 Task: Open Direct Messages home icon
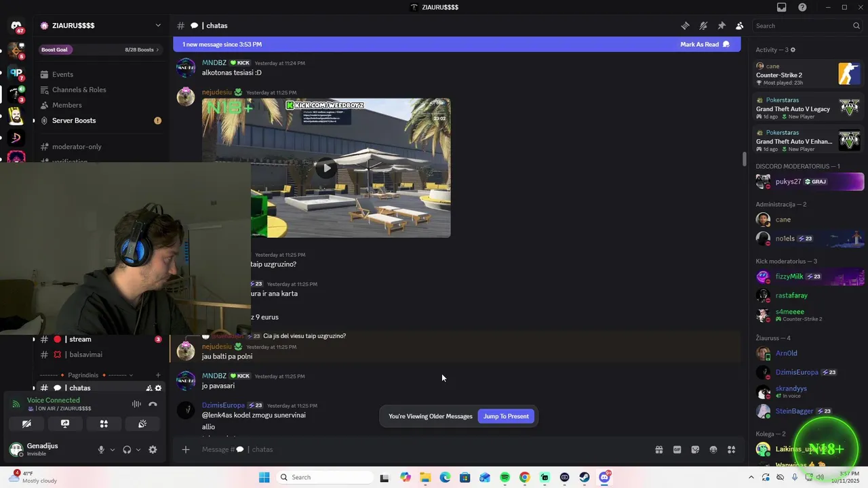pyautogui.click(x=16, y=26)
